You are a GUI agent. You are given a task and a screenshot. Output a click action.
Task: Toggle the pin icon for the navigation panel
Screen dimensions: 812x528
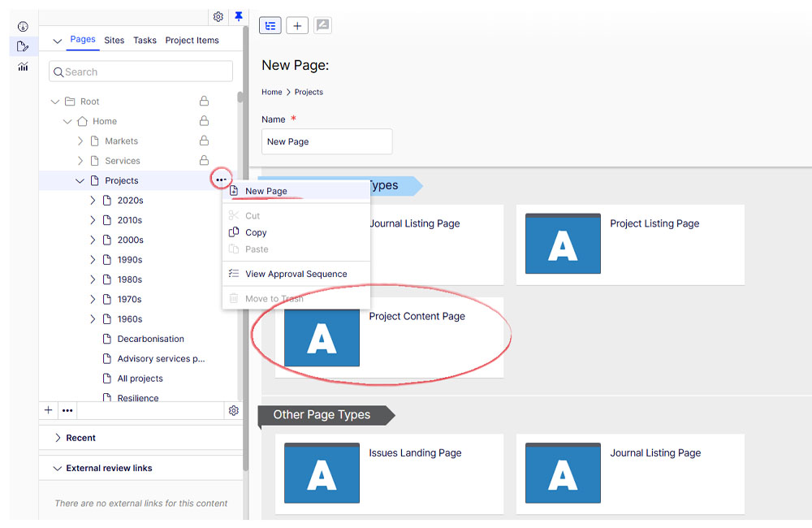[238, 16]
